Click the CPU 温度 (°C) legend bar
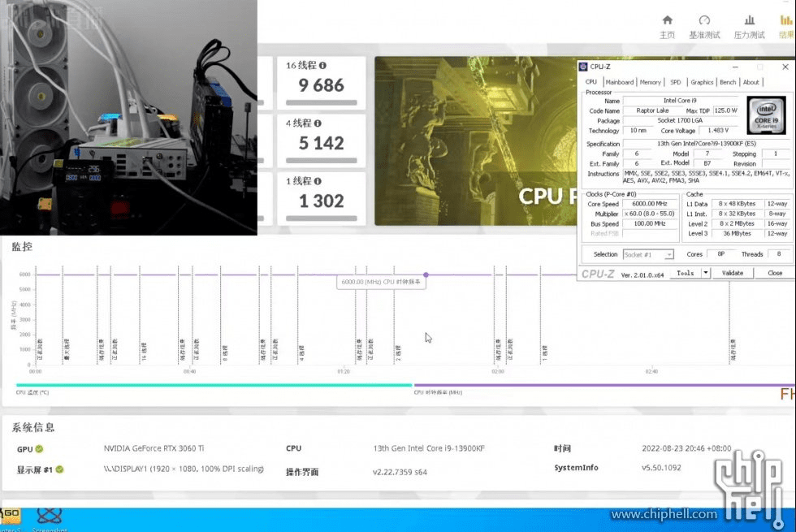796x532 pixels. click(214, 385)
